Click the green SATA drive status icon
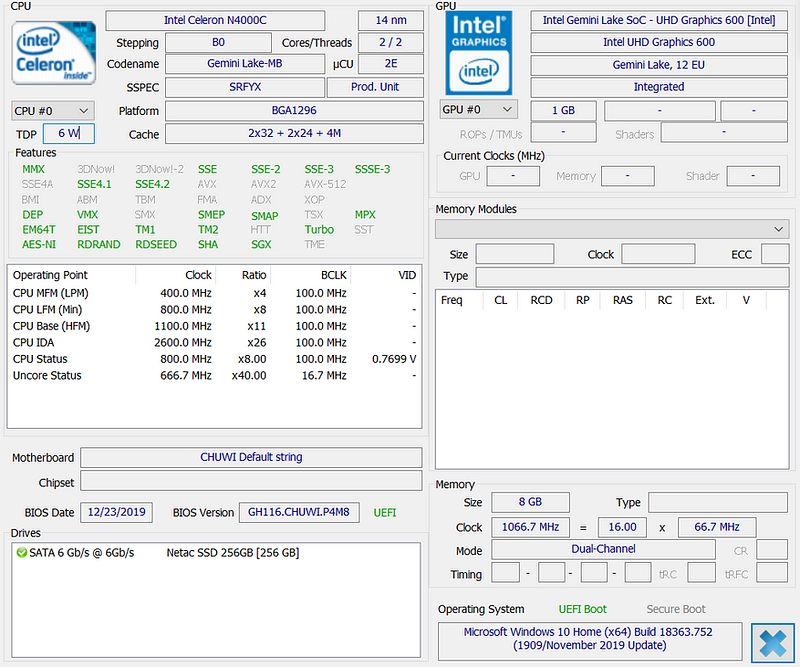The width and height of the screenshot is (800, 667). (21, 553)
